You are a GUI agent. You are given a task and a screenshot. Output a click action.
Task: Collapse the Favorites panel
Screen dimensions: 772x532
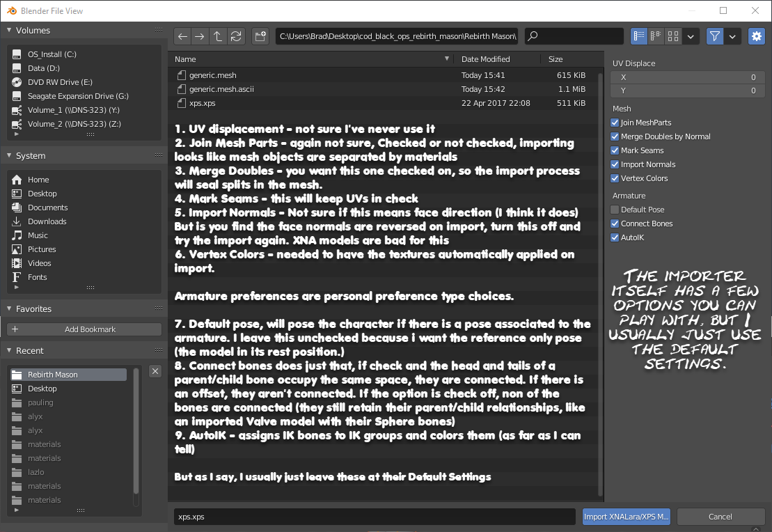pyautogui.click(x=9, y=308)
